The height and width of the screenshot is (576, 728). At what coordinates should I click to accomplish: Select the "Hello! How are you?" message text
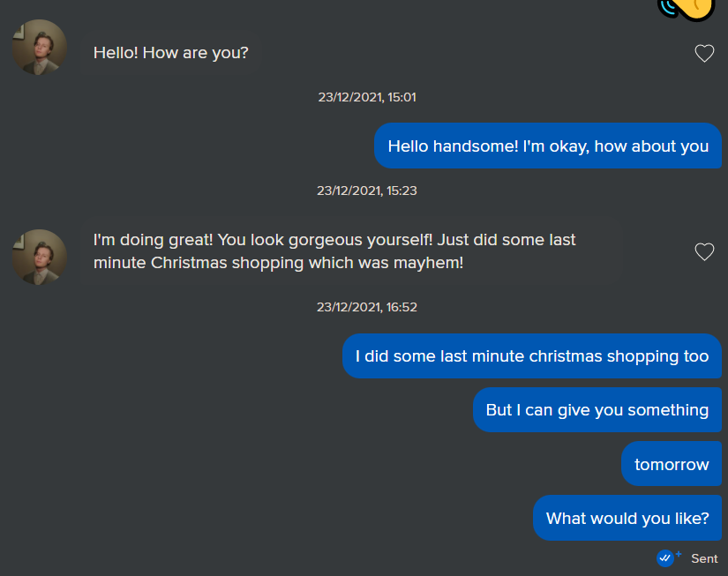[171, 53]
